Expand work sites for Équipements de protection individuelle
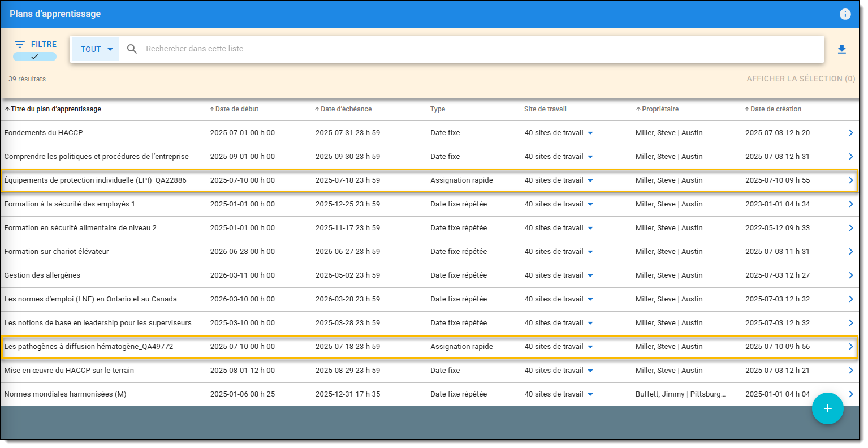Screen dimensions: 868x448 click(590, 180)
